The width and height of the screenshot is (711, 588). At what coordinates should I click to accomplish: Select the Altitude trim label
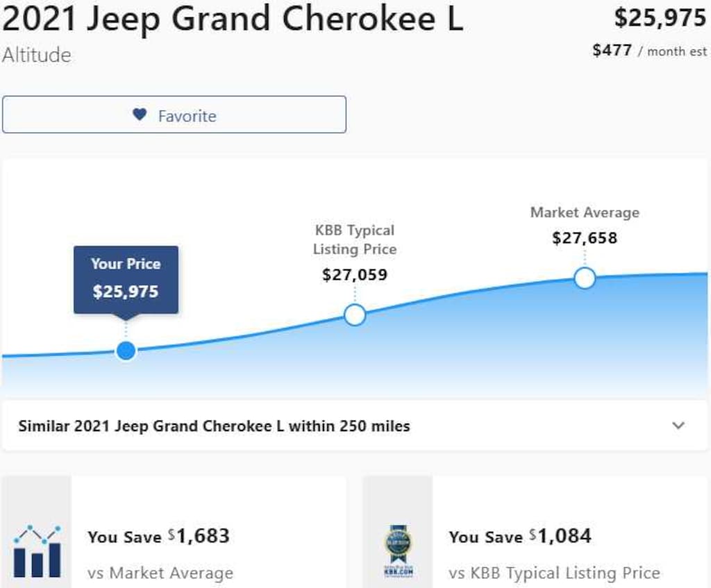pos(36,56)
